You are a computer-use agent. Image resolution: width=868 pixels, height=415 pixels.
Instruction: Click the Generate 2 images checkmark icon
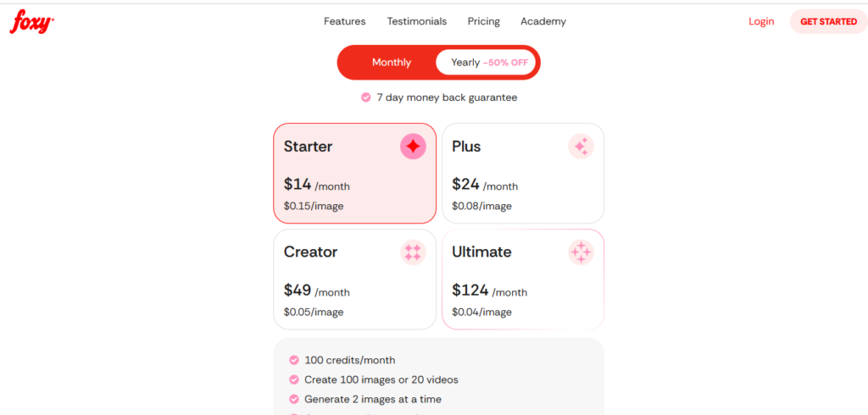[x=294, y=399]
